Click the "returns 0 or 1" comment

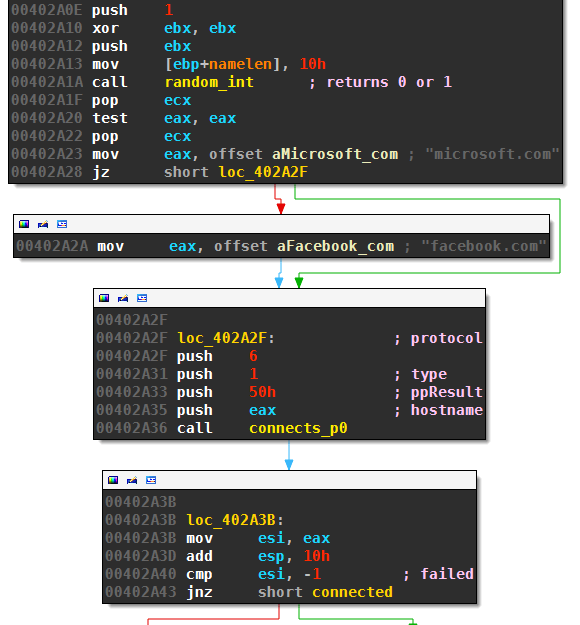[x=389, y=82]
